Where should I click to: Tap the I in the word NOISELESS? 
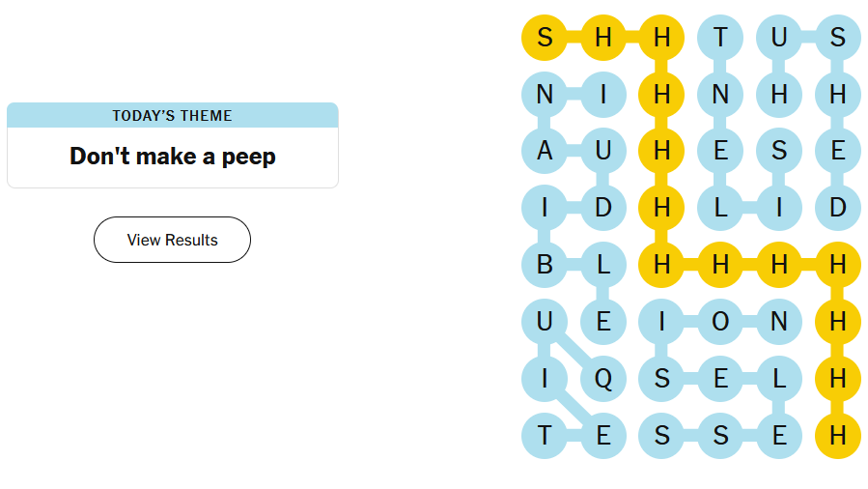pyautogui.click(x=662, y=322)
